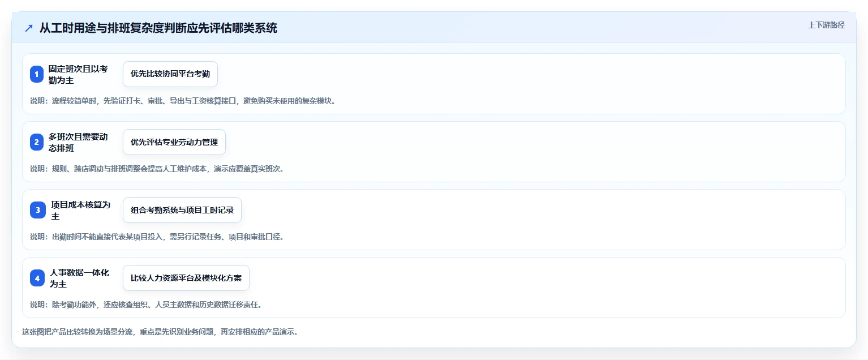Select the 人事数据一体化为主 heading
The height and width of the screenshot is (360, 868).
tap(80, 278)
